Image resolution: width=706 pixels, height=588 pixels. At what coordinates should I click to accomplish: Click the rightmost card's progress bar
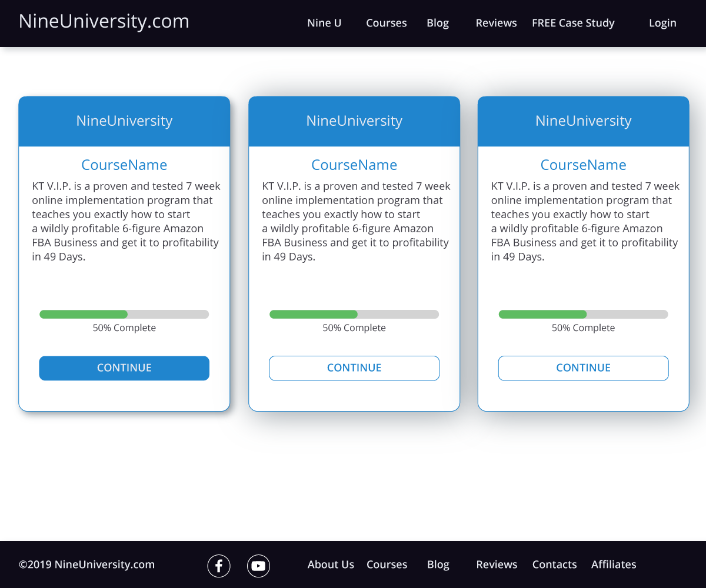(x=584, y=315)
